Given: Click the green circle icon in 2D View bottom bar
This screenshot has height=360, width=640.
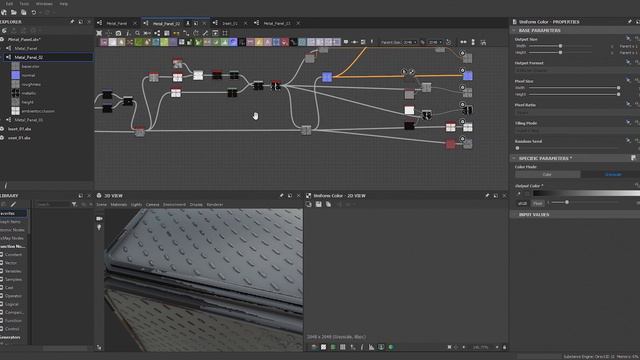Looking at the screenshot, I should (x=391, y=347).
